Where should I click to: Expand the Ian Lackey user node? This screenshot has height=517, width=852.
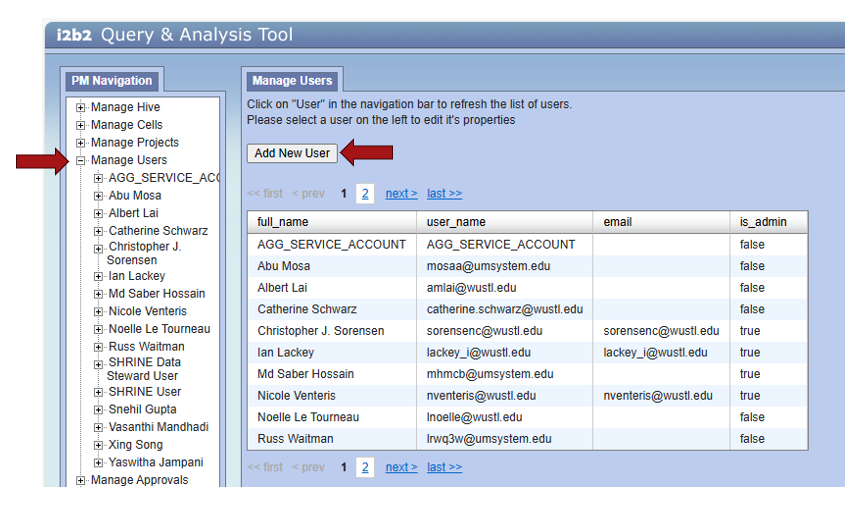click(98, 277)
